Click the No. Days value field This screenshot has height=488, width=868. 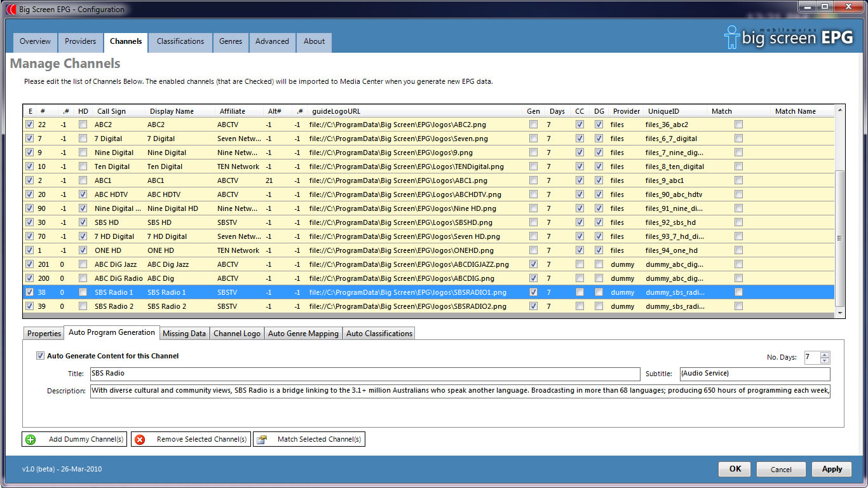tap(812, 358)
